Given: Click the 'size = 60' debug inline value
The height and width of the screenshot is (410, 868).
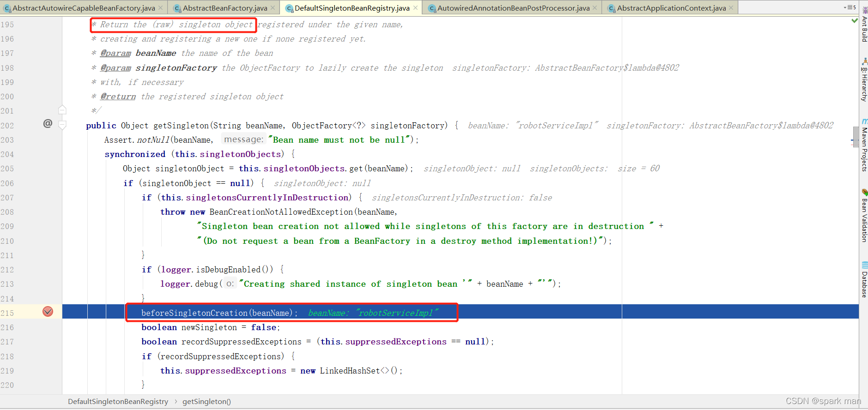Looking at the screenshot, I should pos(638,169).
